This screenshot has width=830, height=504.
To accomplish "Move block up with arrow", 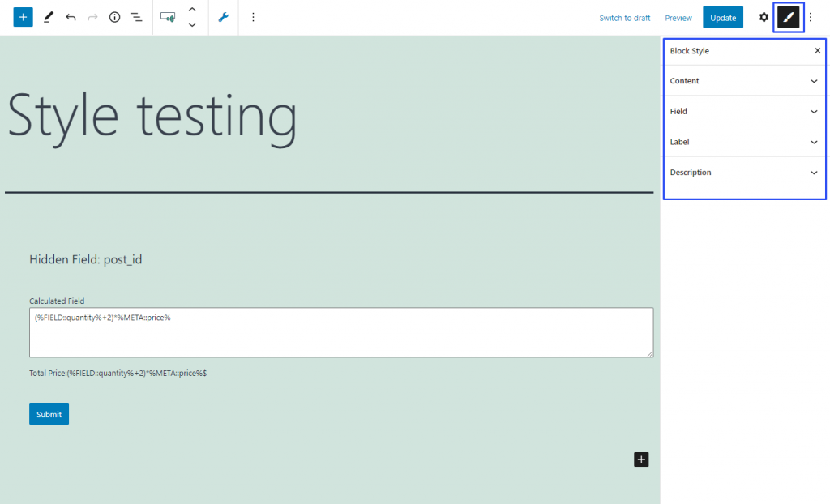I will tap(192, 10).
